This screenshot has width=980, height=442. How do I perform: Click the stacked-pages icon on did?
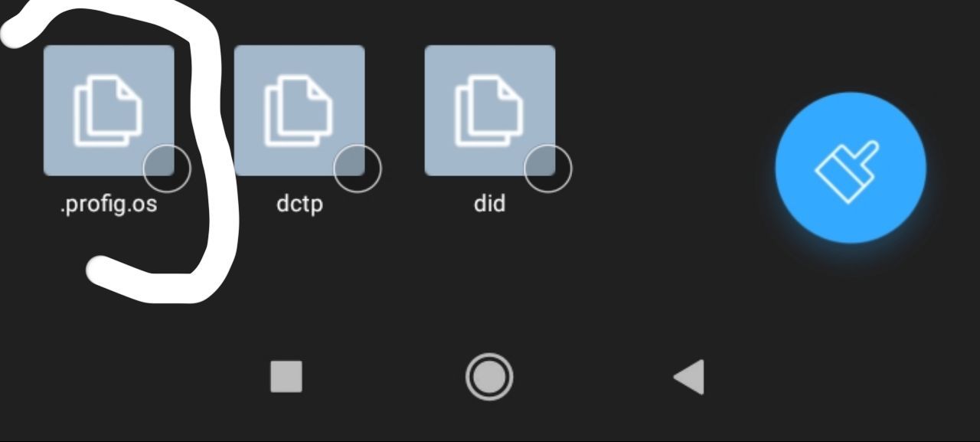[x=489, y=110]
